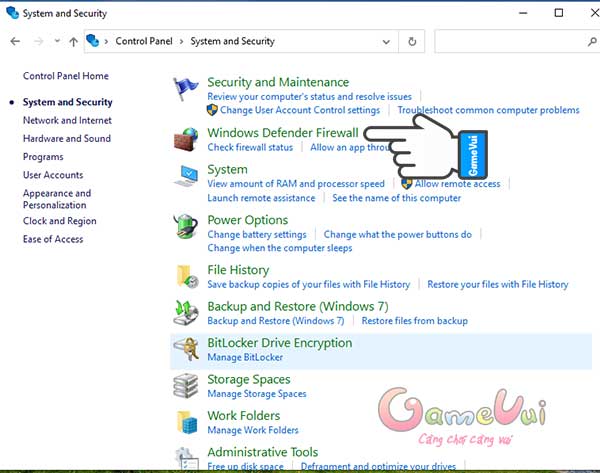This screenshot has height=473, width=600.
Task: Open Clock and Region category
Action: (60, 221)
